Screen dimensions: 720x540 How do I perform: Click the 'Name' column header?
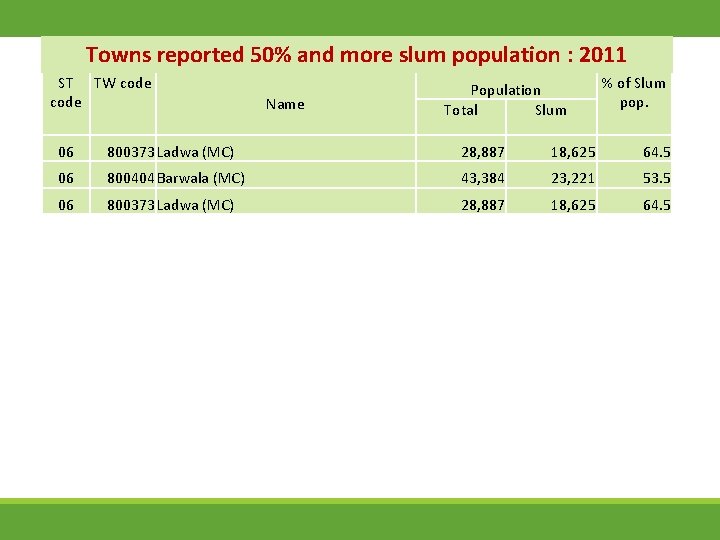tap(285, 104)
